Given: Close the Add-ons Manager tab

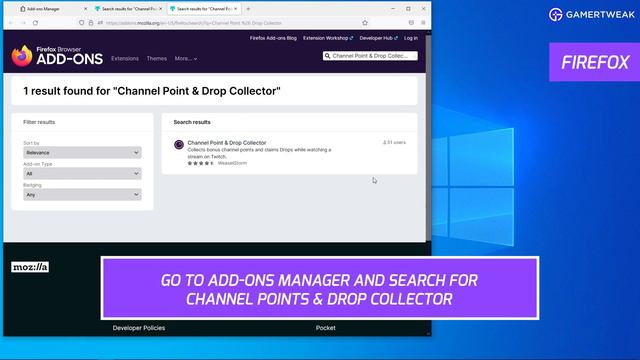Looking at the screenshot, I should tap(85, 9).
